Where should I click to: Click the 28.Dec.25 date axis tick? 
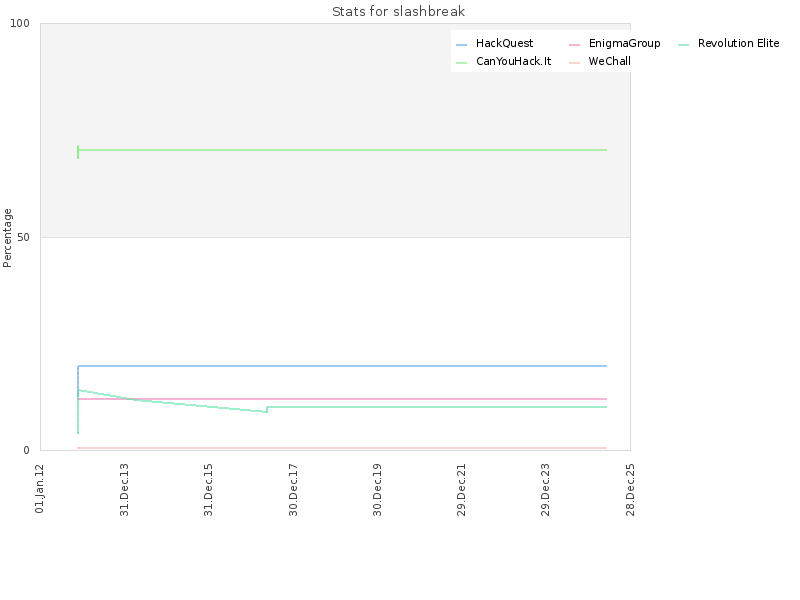click(x=630, y=489)
